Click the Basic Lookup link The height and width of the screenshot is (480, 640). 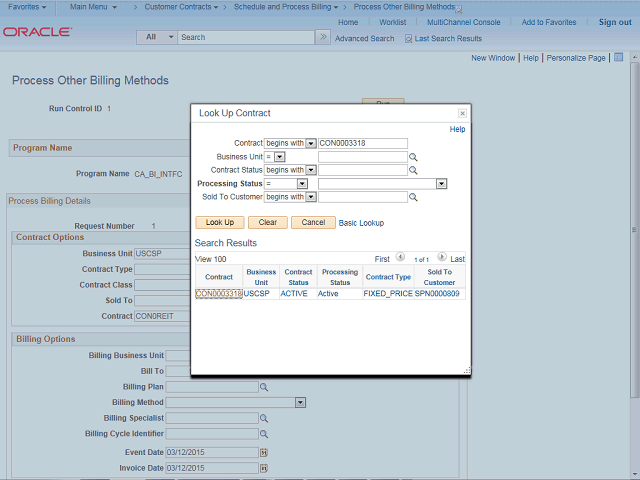(x=361, y=223)
